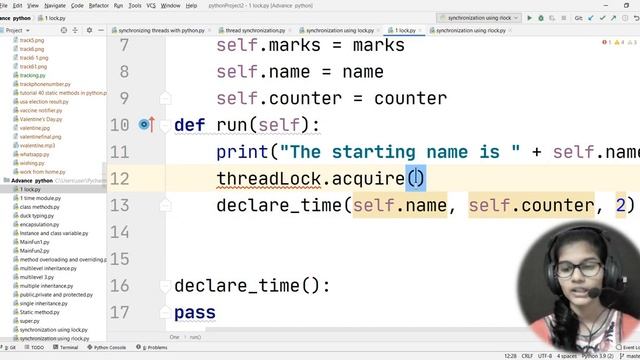The image size is (640, 360).
Task: Select 'duck typing.py' file
Action: tap(36, 216)
